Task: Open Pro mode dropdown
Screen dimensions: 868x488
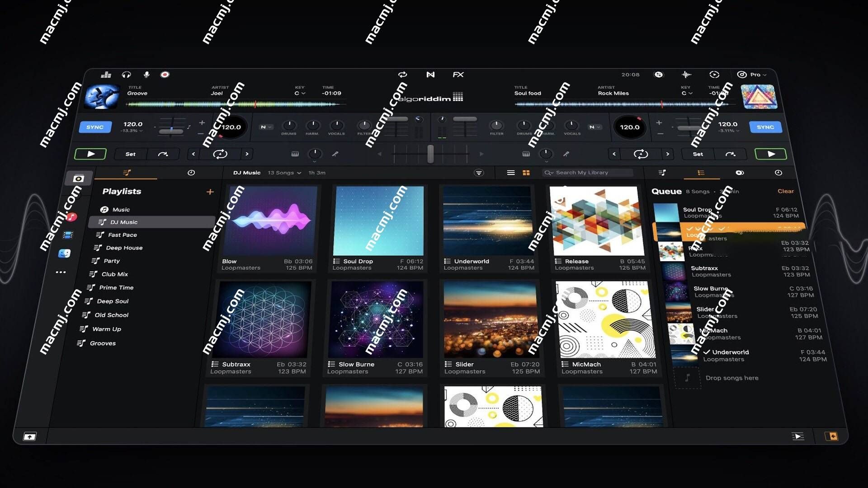Action: pos(752,75)
